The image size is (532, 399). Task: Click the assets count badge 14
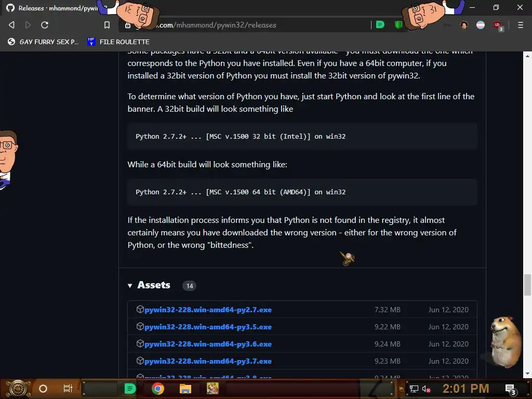point(190,286)
